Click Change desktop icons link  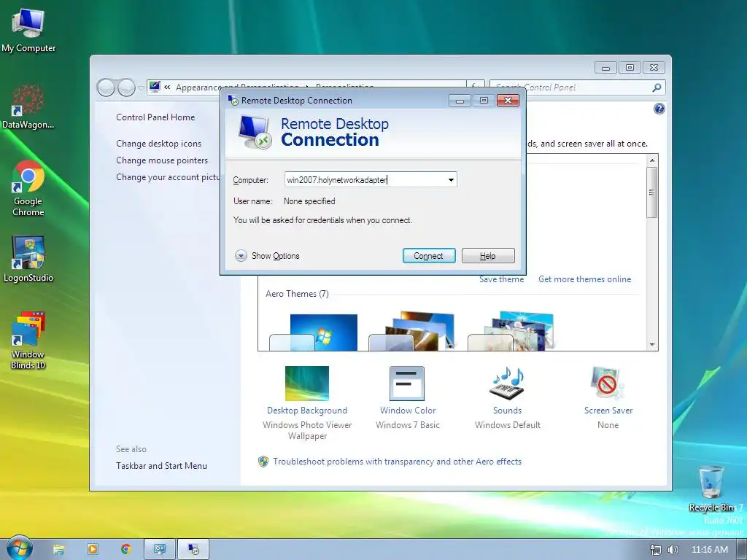click(x=158, y=144)
